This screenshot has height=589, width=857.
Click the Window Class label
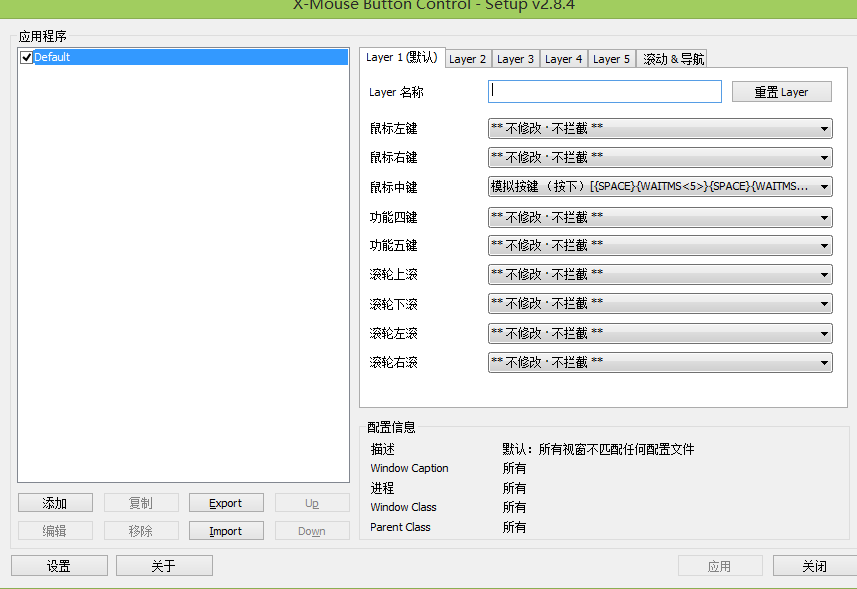click(403, 507)
